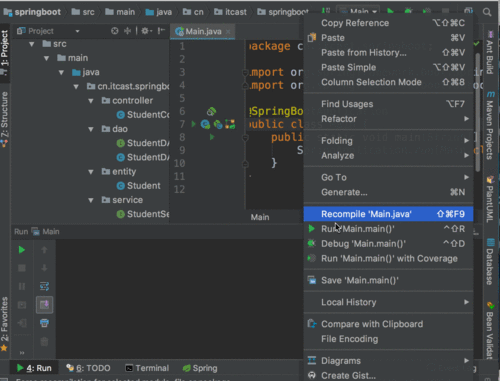Screen dimensions: 500x381
Task: Click the Exit icon in Run panel
Action: point(22,323)
